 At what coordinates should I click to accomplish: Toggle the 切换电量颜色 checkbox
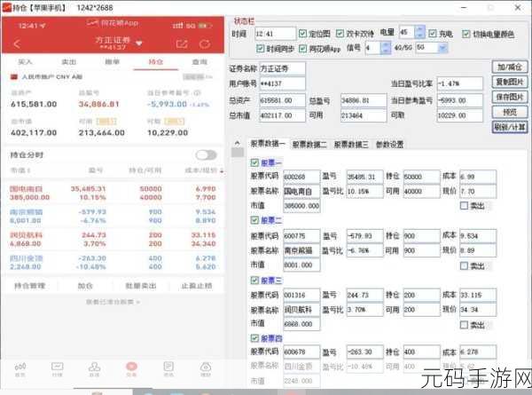pos(466,33)
